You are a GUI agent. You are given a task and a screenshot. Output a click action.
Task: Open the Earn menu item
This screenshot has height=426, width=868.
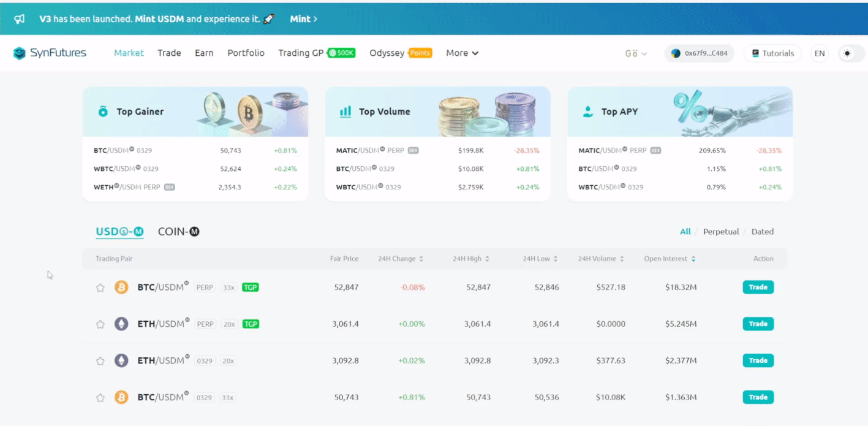(204, 53)
